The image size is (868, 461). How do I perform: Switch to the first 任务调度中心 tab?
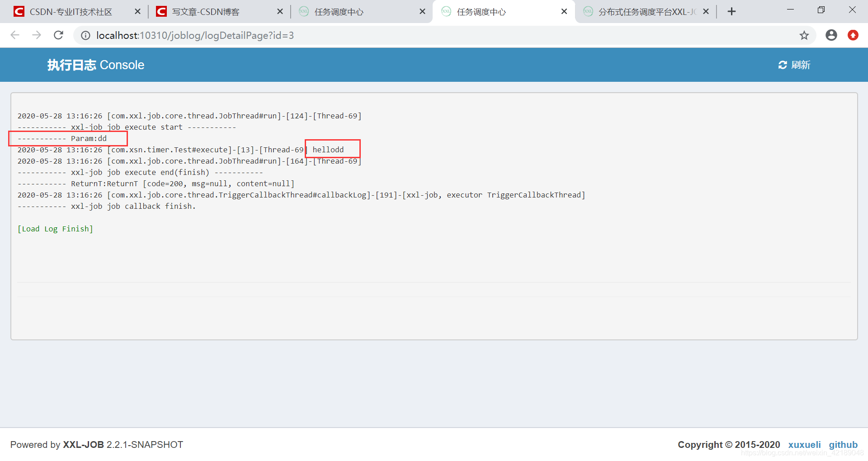coord(339,12)
